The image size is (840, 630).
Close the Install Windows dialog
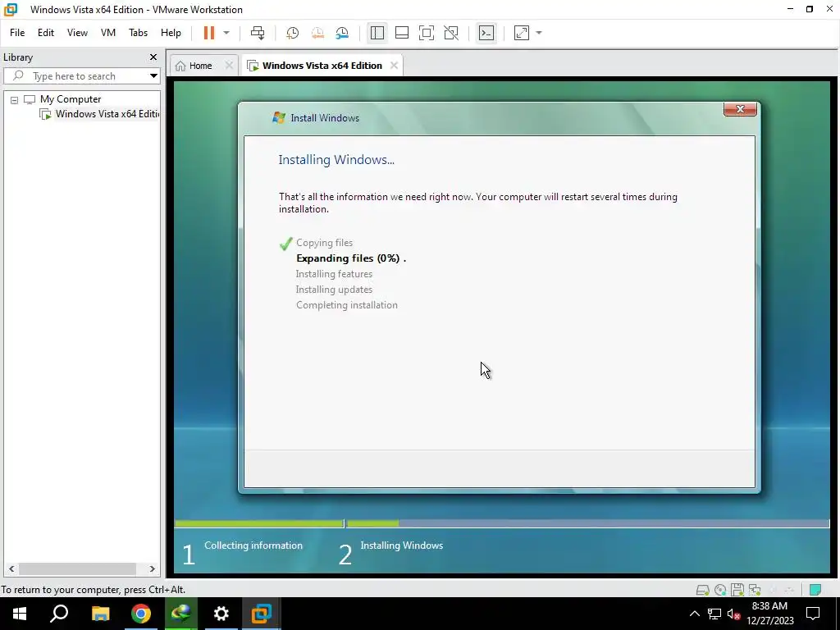coord(740,109)
